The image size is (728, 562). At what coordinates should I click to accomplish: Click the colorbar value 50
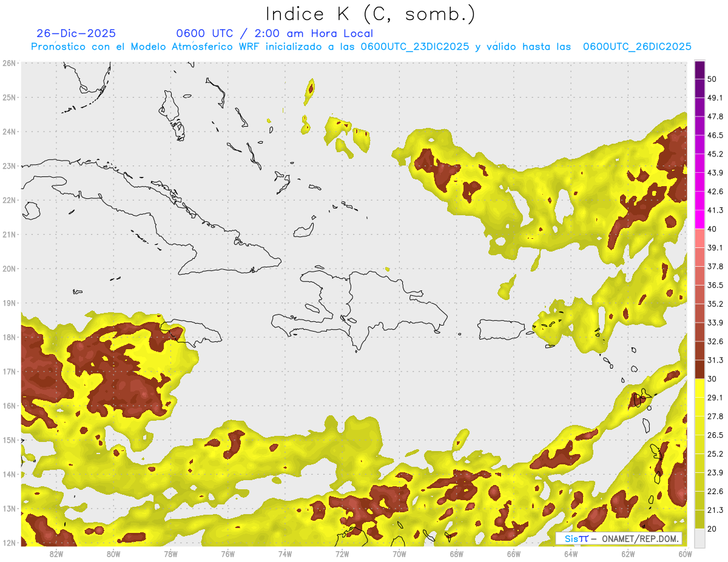click(x=712, y=79)
